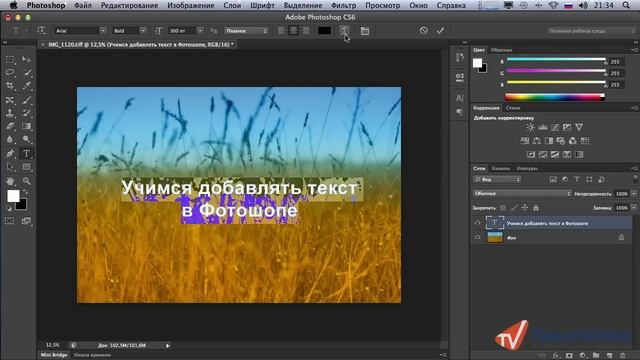Add a Curves adjustment

(555, 127)
